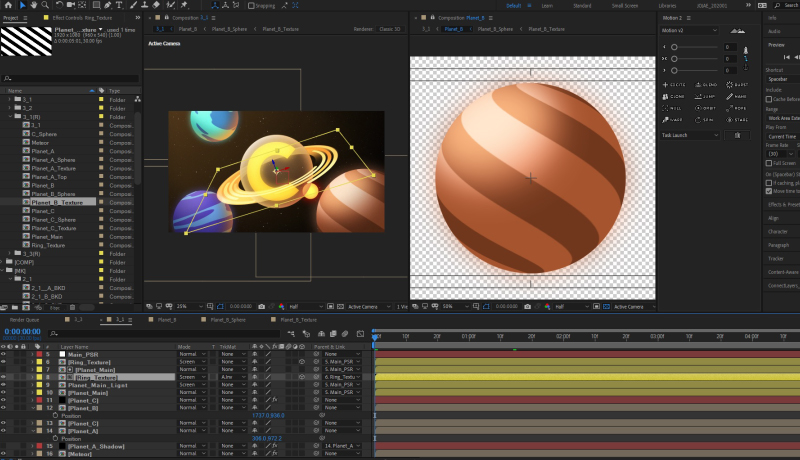Click the trash button in Motion 2 panel
The width and height of the screenshot is (800, 460).
pos(737,135)
